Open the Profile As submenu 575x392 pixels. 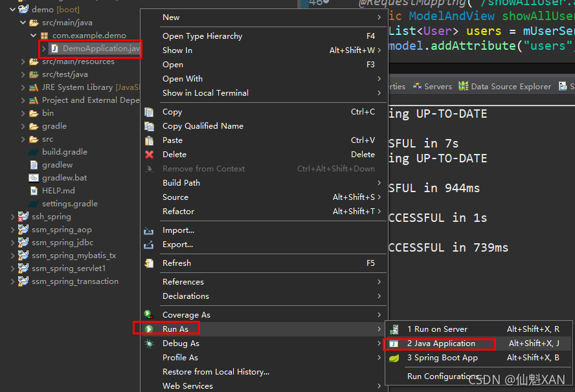tap(264, 358)
